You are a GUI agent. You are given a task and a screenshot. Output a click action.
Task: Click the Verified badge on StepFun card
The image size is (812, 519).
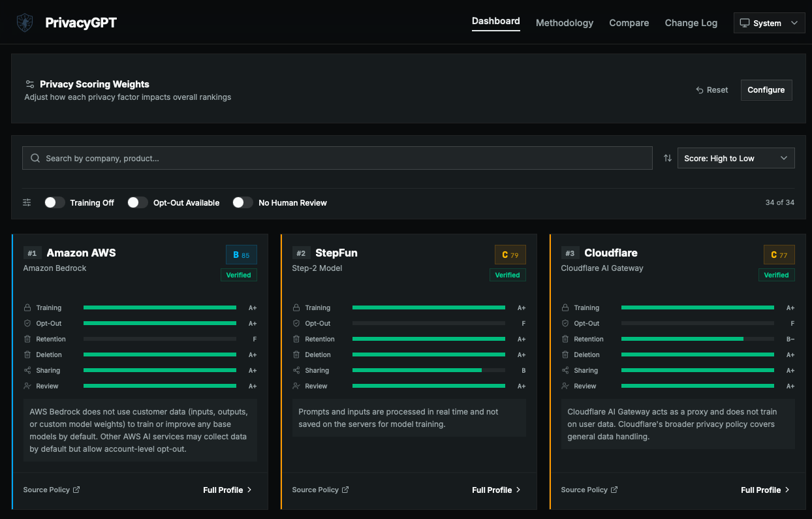click(x=508, y=275)
